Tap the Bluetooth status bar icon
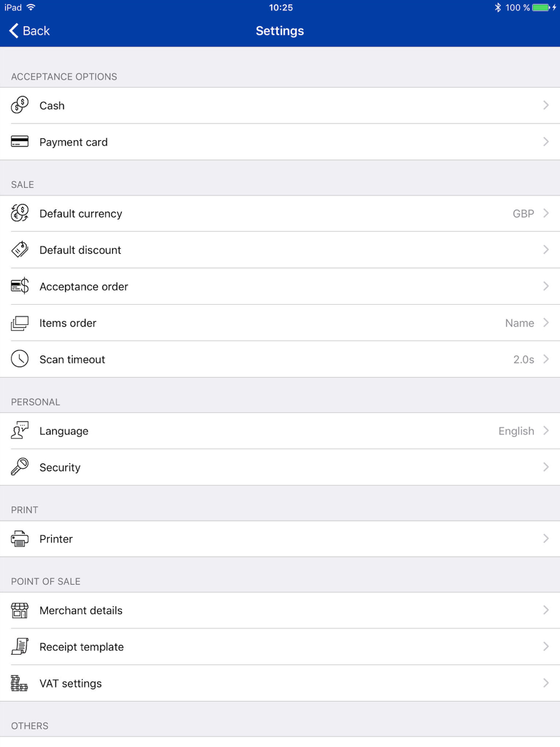Image resolution: width=560 pixels, height=747 pixels. click(x=497, y=7)
